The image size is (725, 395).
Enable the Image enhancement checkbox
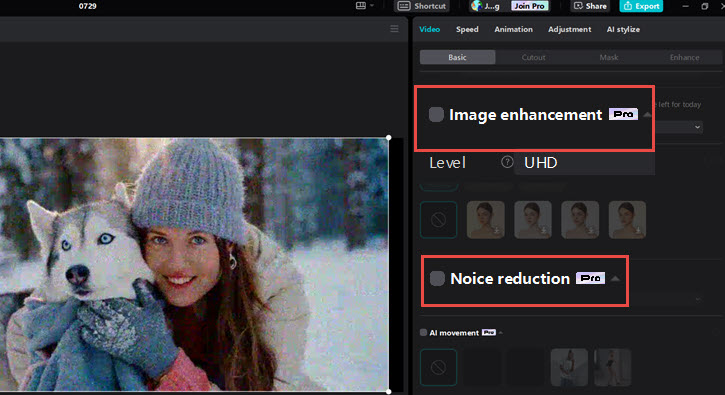click(436, 114)
